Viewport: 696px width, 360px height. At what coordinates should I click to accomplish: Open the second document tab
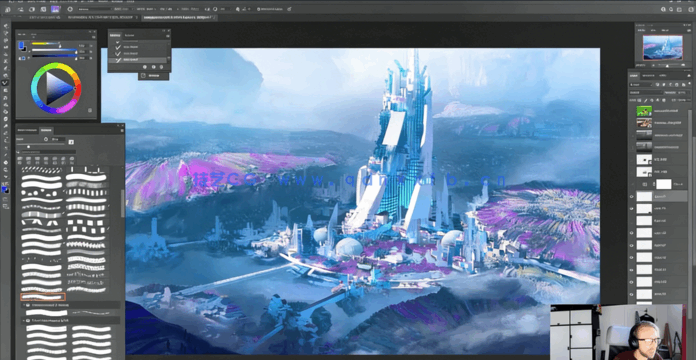[x=103, y=17]
